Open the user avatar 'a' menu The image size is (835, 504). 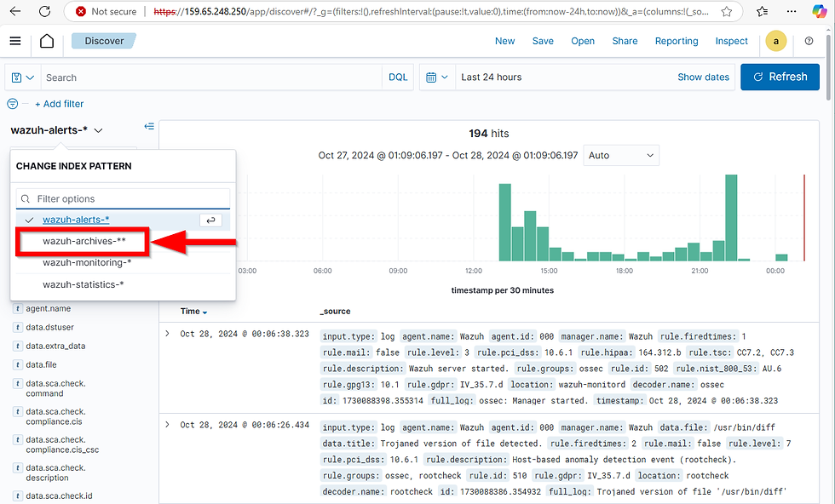click(x=776, y=41)
